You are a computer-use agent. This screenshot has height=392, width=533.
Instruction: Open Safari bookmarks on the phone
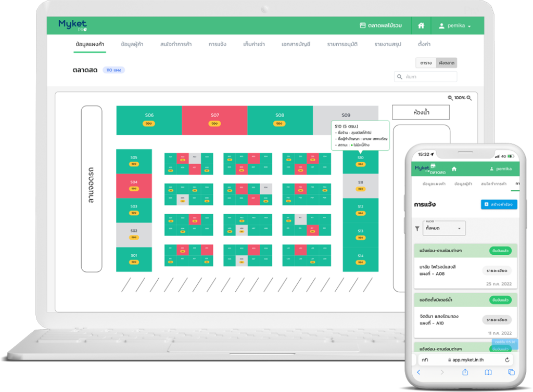pos(488,372)
